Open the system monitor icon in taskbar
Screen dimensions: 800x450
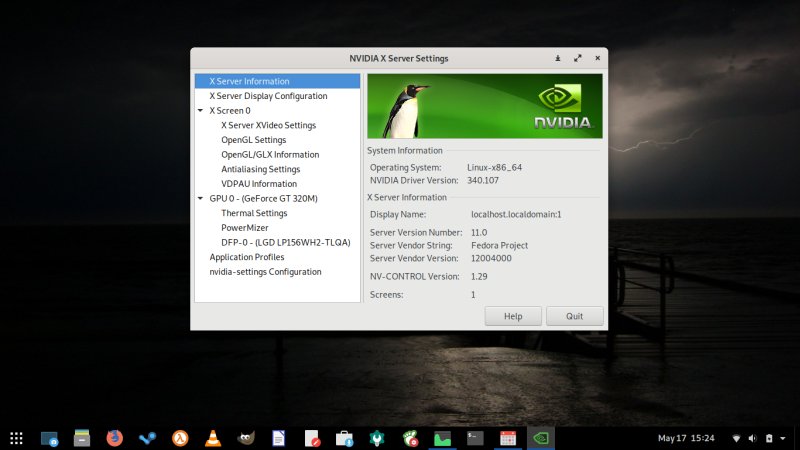coord(442,438)
